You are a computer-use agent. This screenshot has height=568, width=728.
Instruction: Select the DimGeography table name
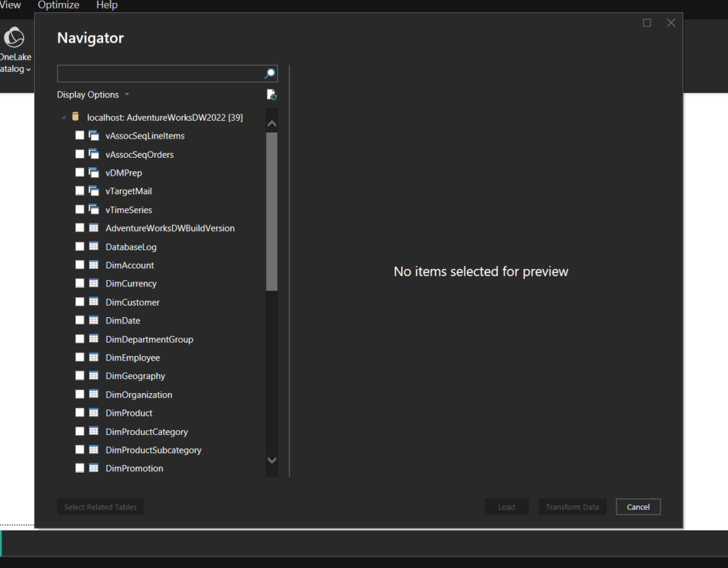tap(135, 376)
